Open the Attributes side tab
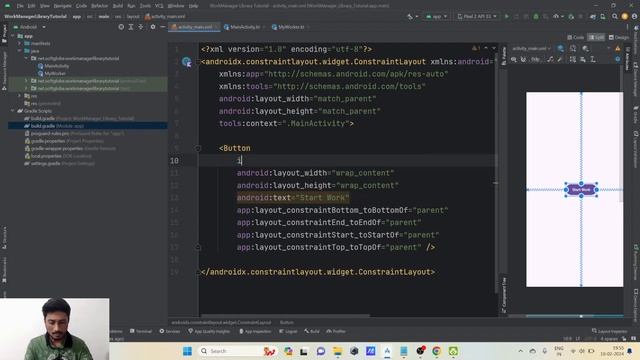 tap(627, 58)
